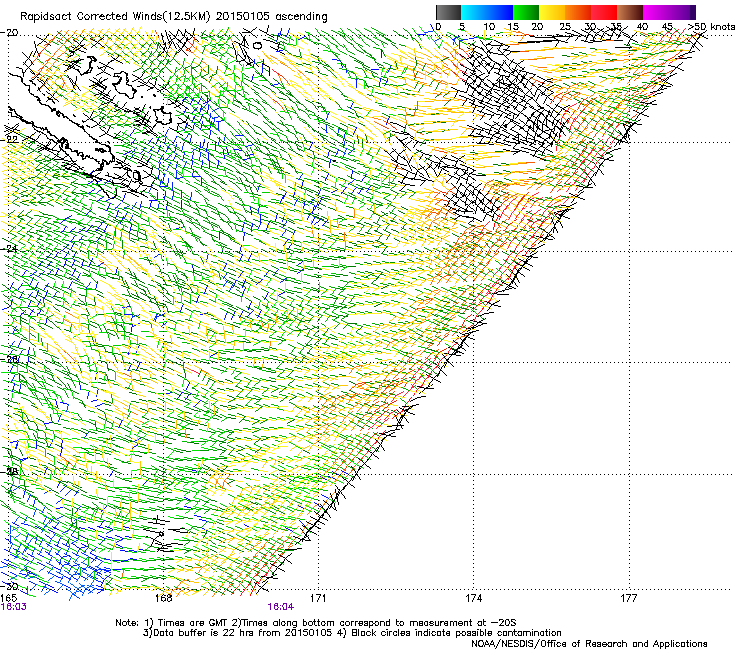
Task: Click the "171" longitude axis label
Action: (318, 598)
